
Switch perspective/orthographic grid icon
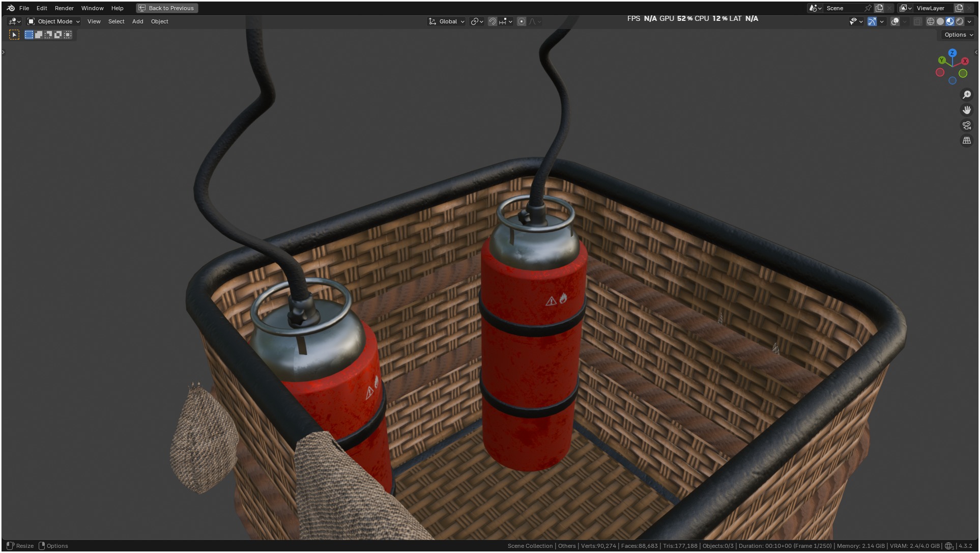coord(967,141)
